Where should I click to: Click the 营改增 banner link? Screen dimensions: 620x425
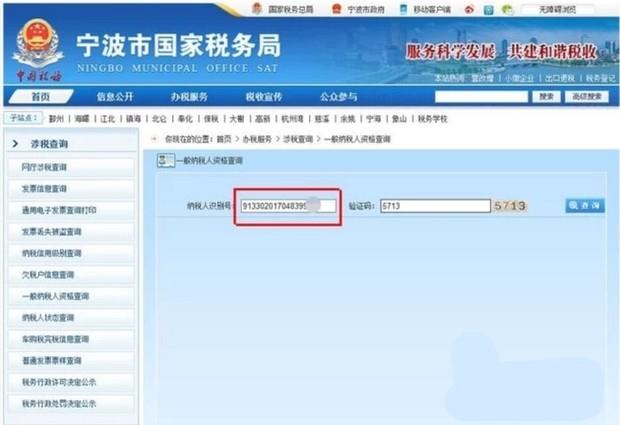[482, 78]
